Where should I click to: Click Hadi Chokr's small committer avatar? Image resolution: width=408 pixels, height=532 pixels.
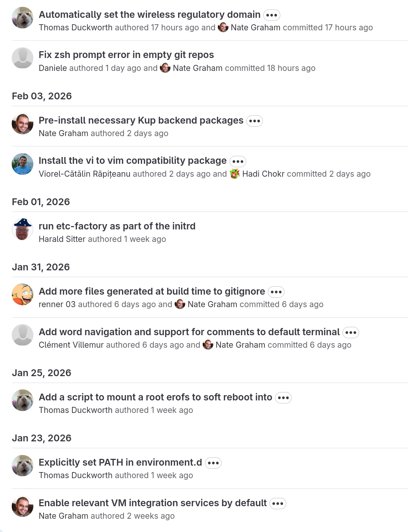click(x=234, y=174)
